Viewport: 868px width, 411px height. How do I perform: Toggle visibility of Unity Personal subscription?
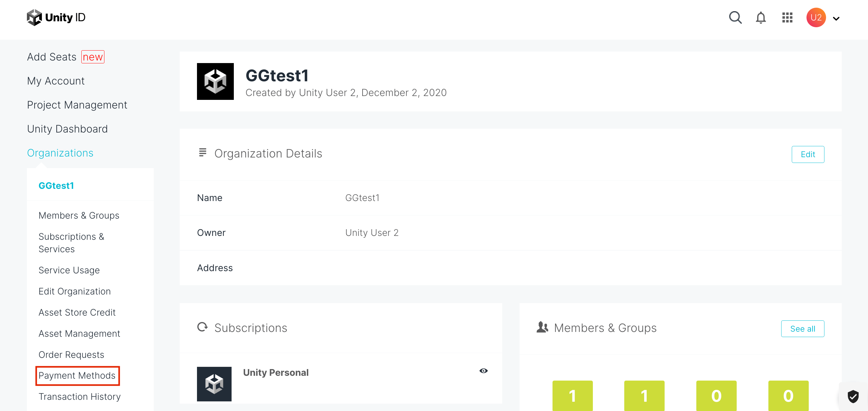tap(484, 371)
